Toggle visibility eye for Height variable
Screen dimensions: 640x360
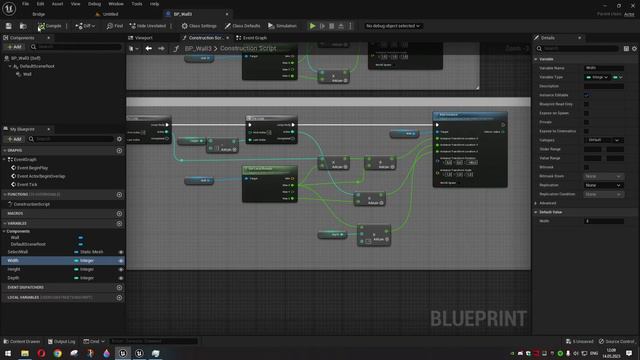point(121,269)
